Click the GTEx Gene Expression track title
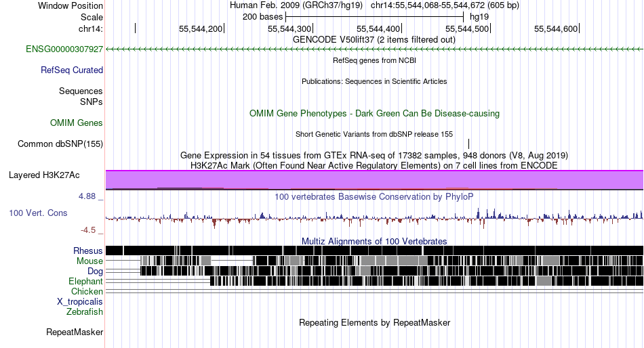644x348 pixels. coord(374,156)
